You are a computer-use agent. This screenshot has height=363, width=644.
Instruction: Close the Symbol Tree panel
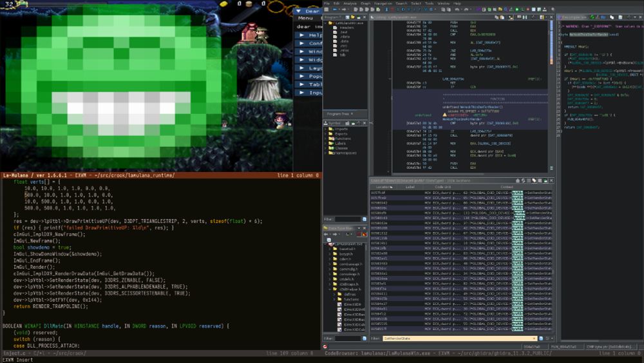click(x=365, y=123)
